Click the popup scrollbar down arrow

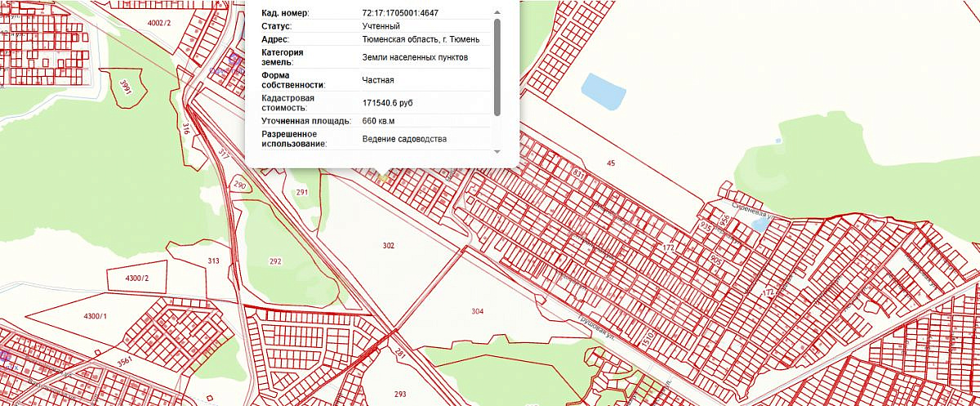497,151
